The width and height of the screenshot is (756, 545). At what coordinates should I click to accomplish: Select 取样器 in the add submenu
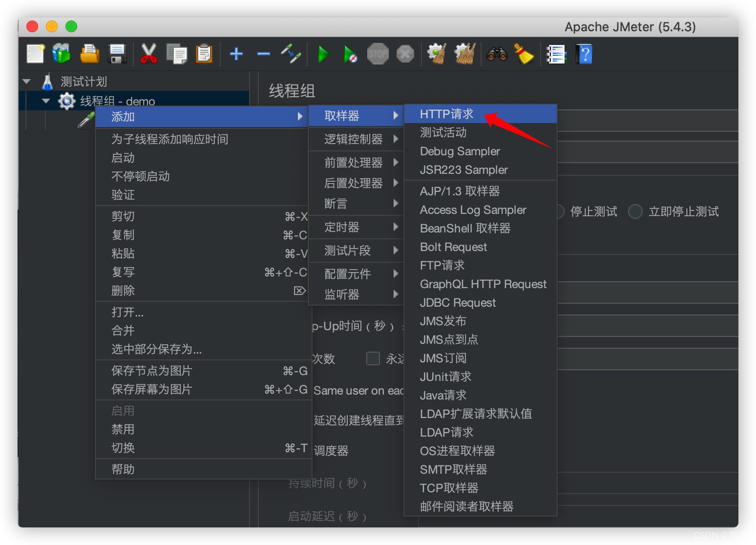click(x=356, y=116)
